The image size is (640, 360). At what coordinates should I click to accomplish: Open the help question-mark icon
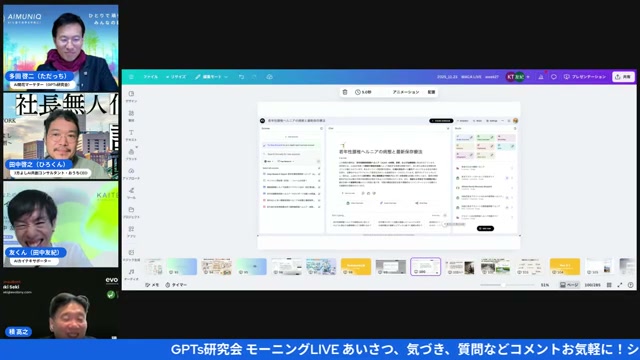pyautogui.click(x=631, y=285)
